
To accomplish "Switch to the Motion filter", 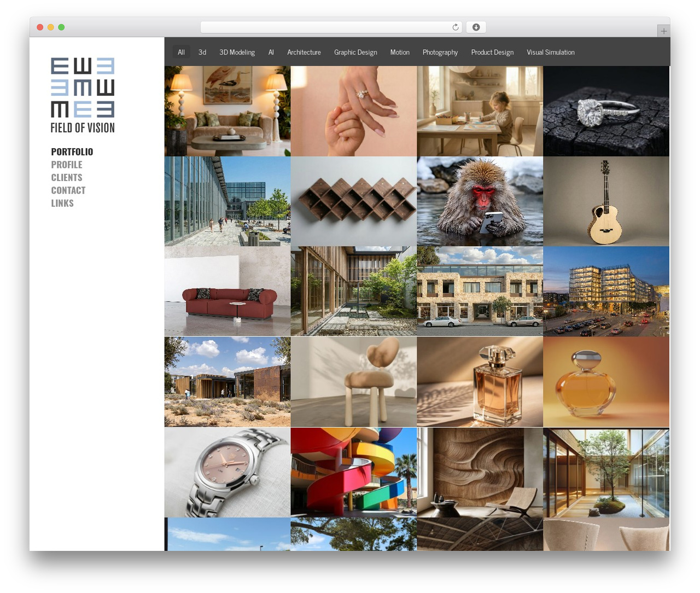I will pyautogui.click(x=400, y=52).
